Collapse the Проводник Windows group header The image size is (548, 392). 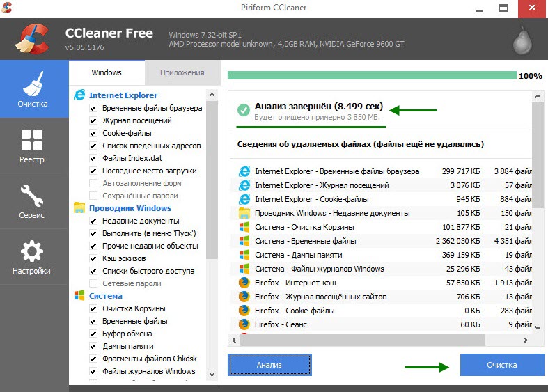click(x=130, y=207)
